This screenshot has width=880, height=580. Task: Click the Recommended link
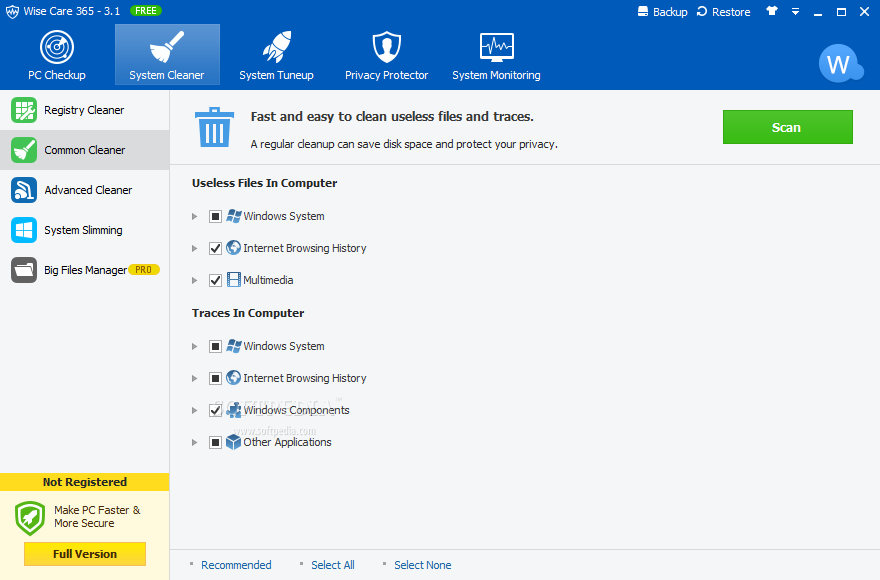(x=236, y=565)
